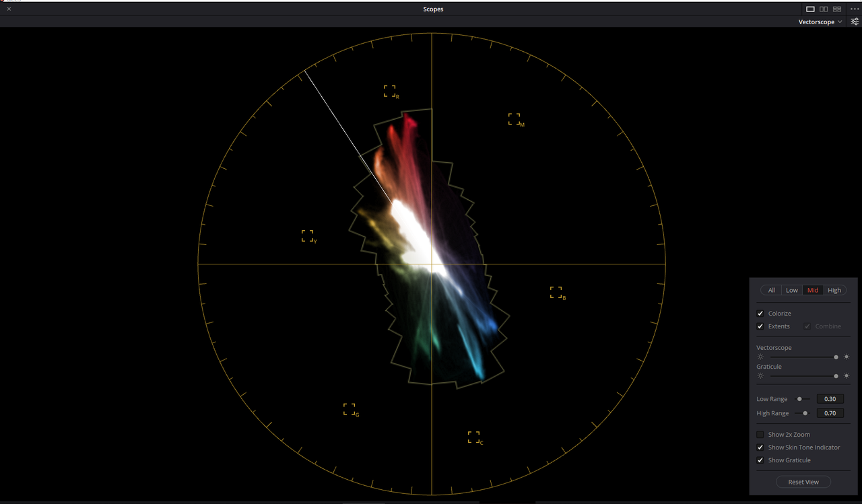Disable the Extents checkbox
862x504 pixels.
[760, 326]
